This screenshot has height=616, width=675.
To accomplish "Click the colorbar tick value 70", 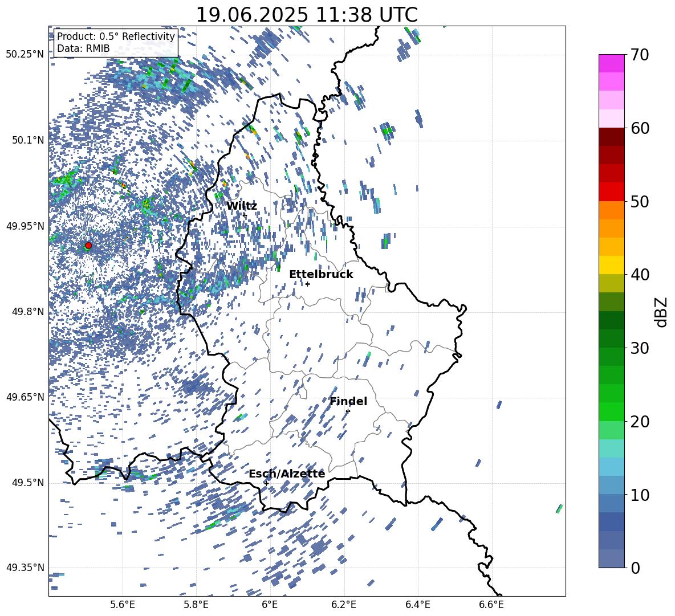I will pos(640,55).
